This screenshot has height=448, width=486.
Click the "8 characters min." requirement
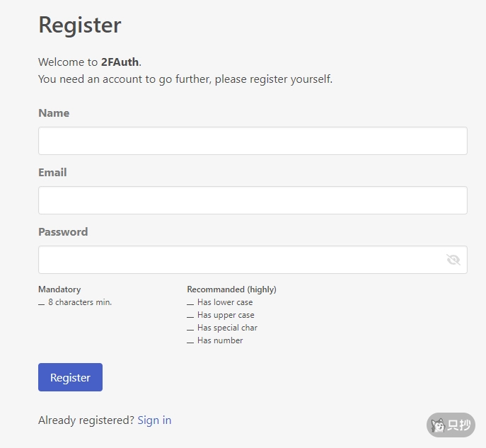pos(80,302)
